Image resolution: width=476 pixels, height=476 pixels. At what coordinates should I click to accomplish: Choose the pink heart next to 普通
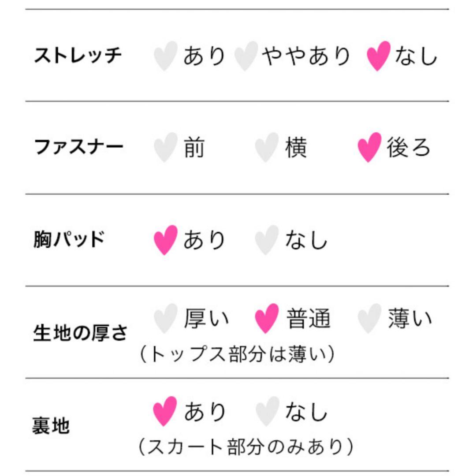point(267,319)
